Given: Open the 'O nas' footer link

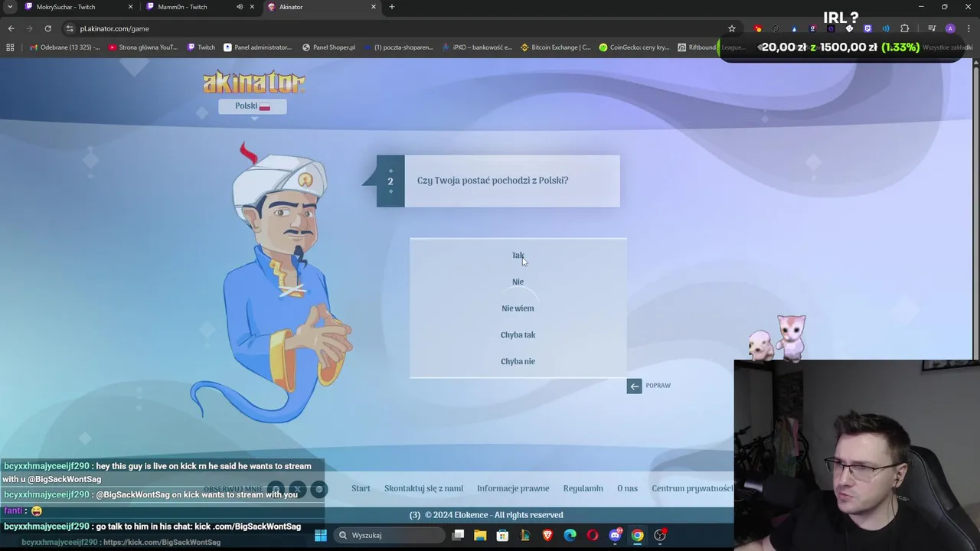Looking at the screenshot, I should pos(627,488).
